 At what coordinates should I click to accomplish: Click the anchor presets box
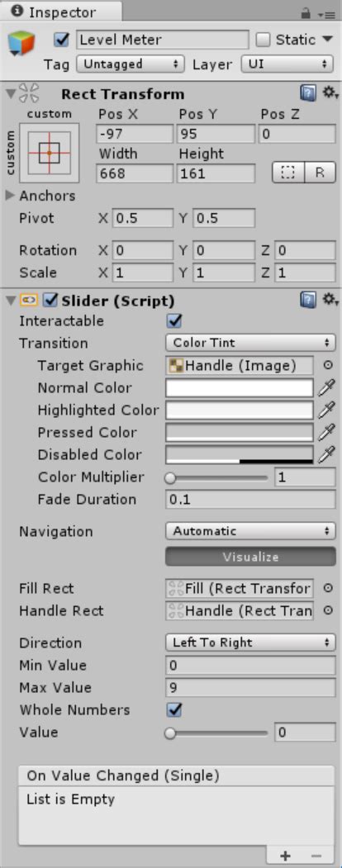pos(50,153)
